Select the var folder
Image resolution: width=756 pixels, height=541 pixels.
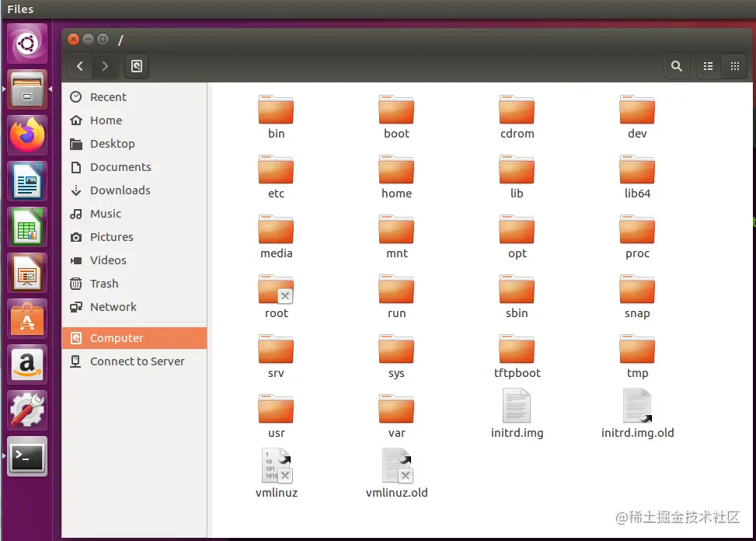pyautogui.click(x=396, y=416)
